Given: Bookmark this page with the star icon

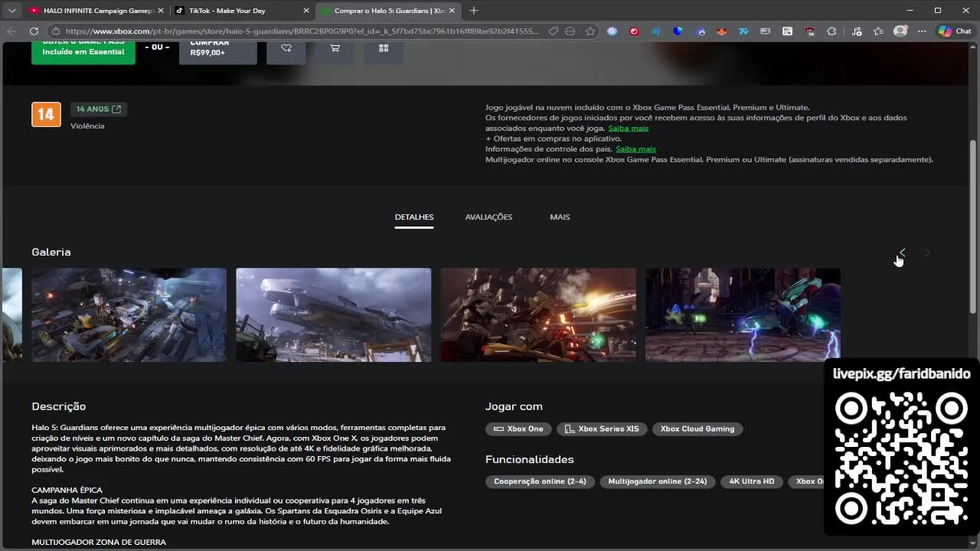Looking at the screenshot, I should coord(590,31).
